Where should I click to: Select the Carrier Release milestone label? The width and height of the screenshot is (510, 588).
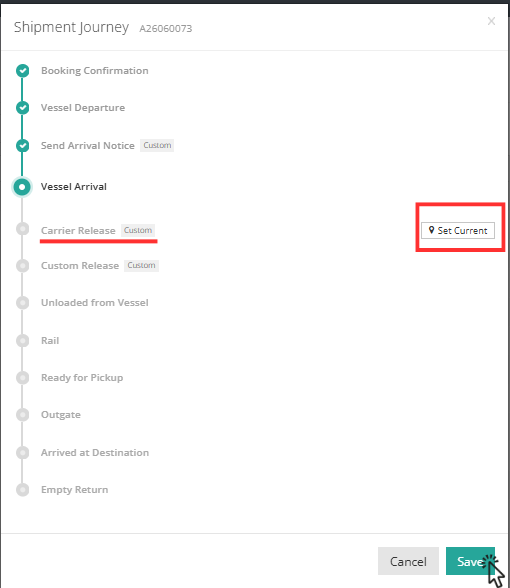click(78, 231)
